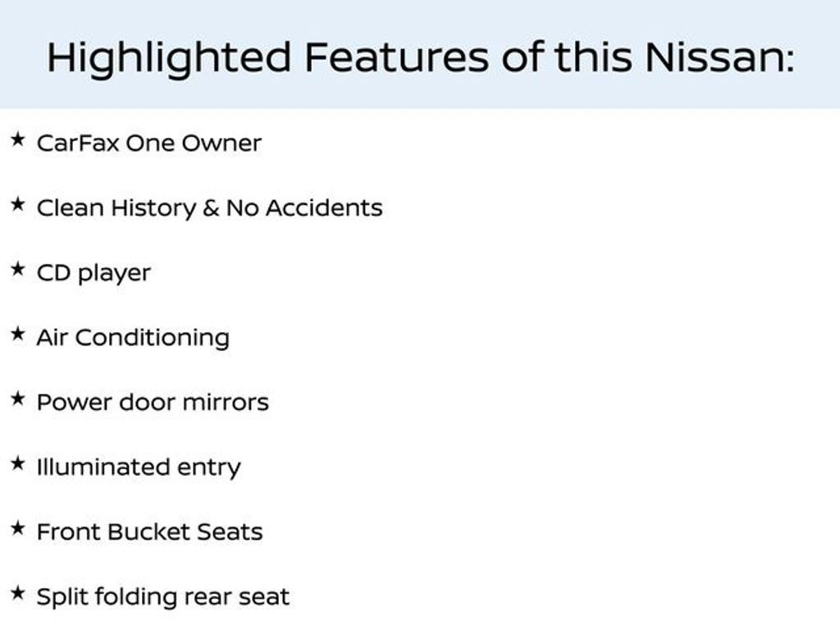Select the Illuminated entry feature text
Viewport: 840px width, 630px height.
click(x=139, y=468)
